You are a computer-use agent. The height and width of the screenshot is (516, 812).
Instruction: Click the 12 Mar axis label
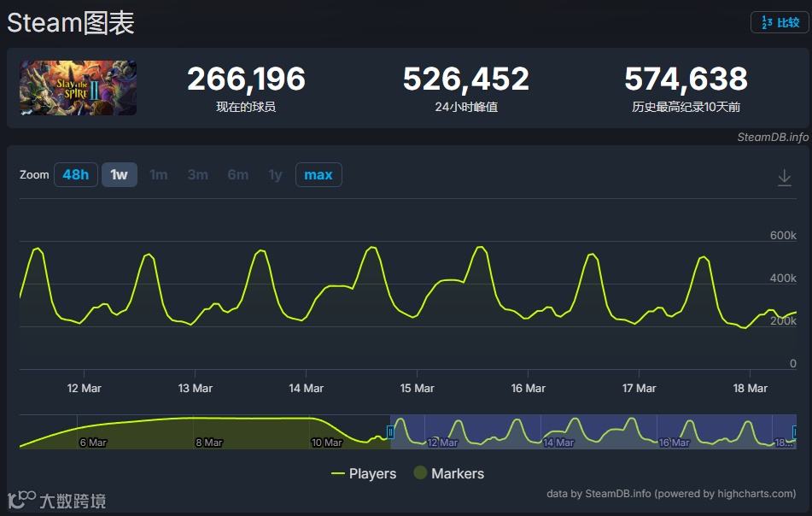pyautogui.click(x=84, y=388)
